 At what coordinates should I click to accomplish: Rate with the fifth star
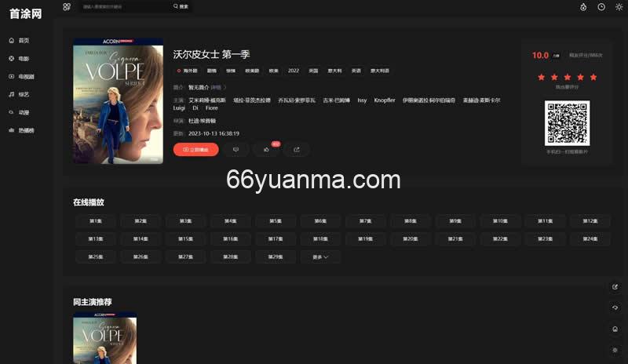593,77
